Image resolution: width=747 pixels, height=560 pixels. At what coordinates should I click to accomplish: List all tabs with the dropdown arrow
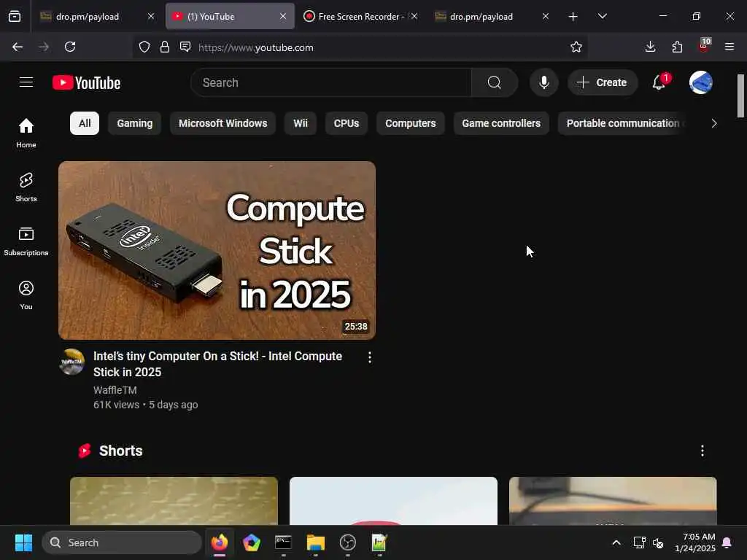click(x=602, y=17)
